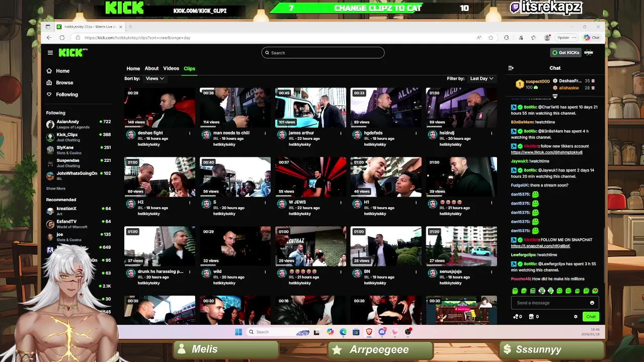Switch to the channel Home tab
The image size is (644, 362).
tap(133, 68)
